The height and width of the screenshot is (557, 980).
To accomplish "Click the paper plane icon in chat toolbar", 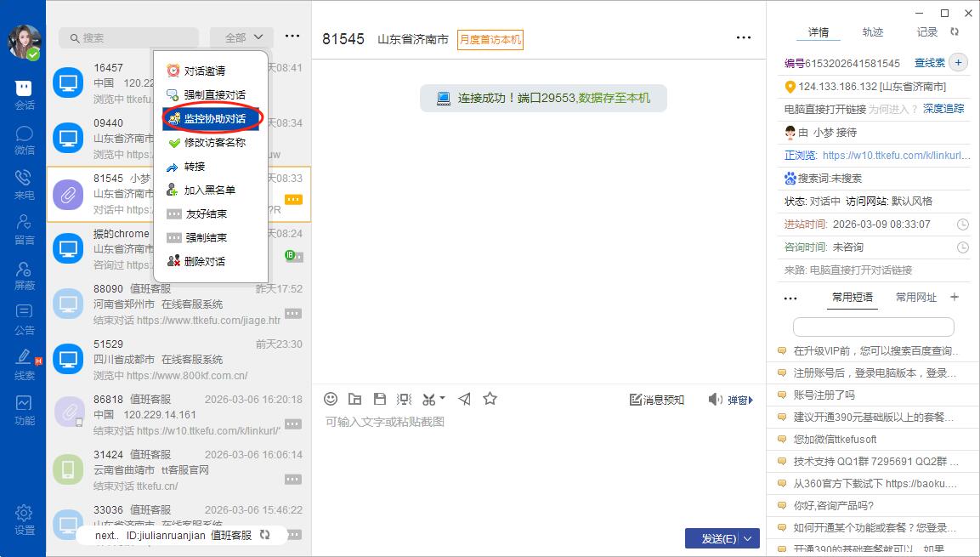I will click(x=464, y=399).
